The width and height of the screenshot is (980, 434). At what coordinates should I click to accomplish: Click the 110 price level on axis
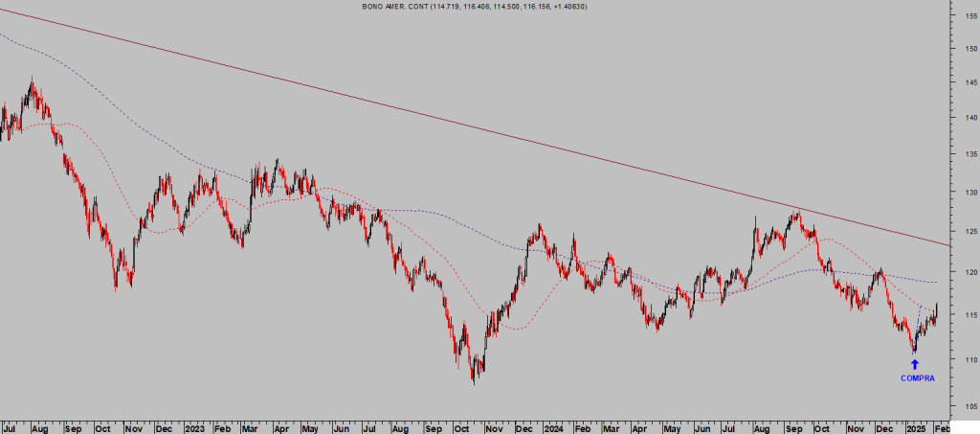[968, 360]
